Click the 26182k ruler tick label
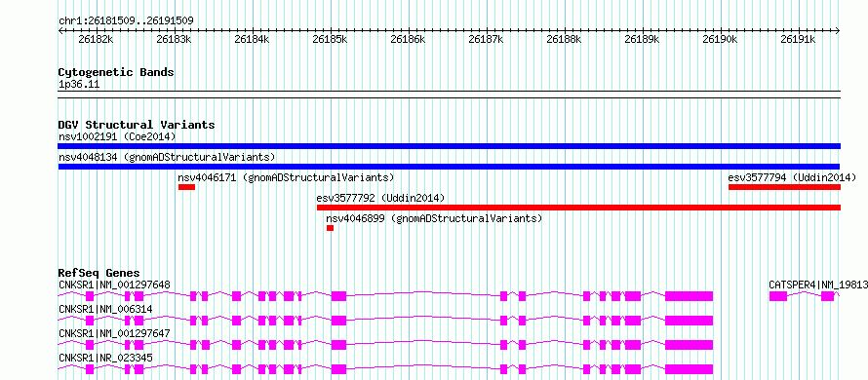Screen dimensions: 868x380 96,39
